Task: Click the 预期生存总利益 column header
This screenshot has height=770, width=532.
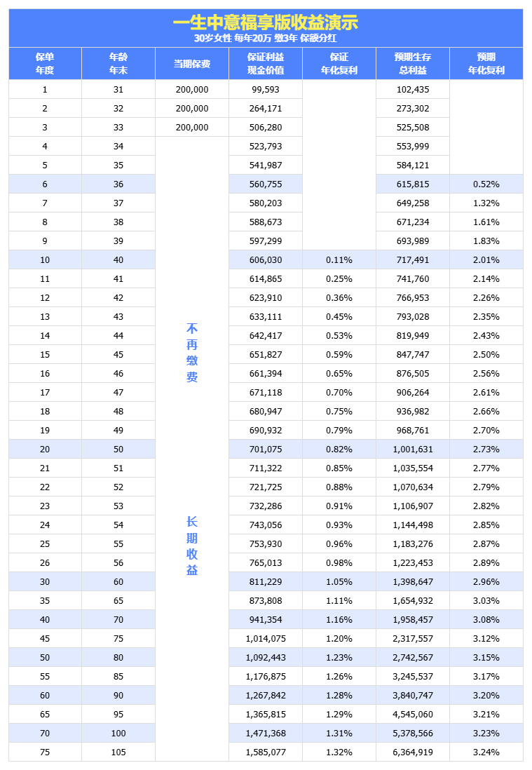Action: tap(413, 63)
